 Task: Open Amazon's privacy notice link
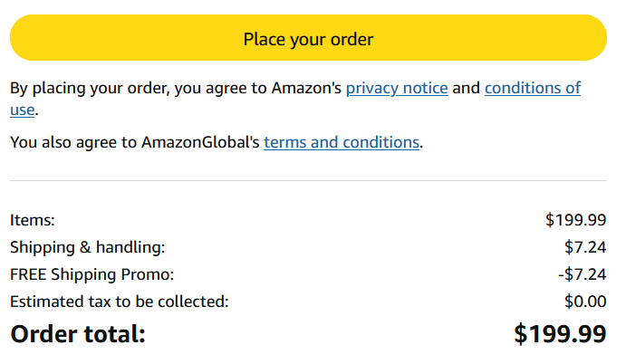tap(397, 88)
